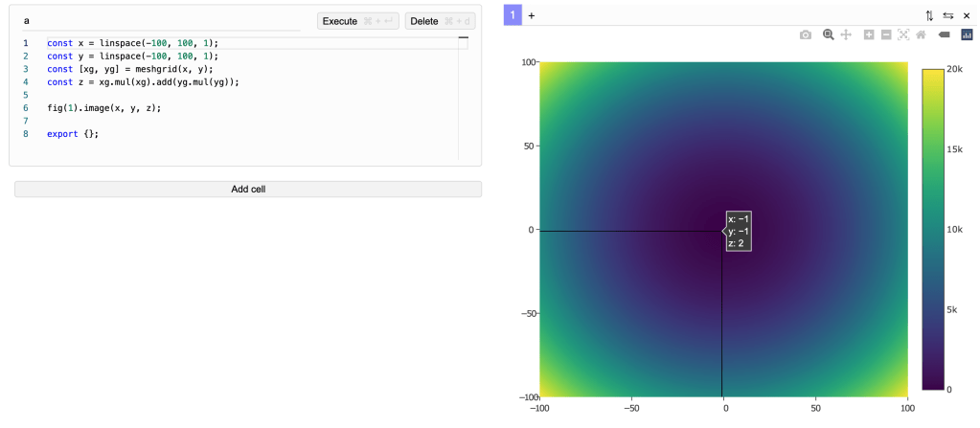Close the figure panel with X
Image resolution: width=980 pixels, height=428 pixels.
[966, 15]
